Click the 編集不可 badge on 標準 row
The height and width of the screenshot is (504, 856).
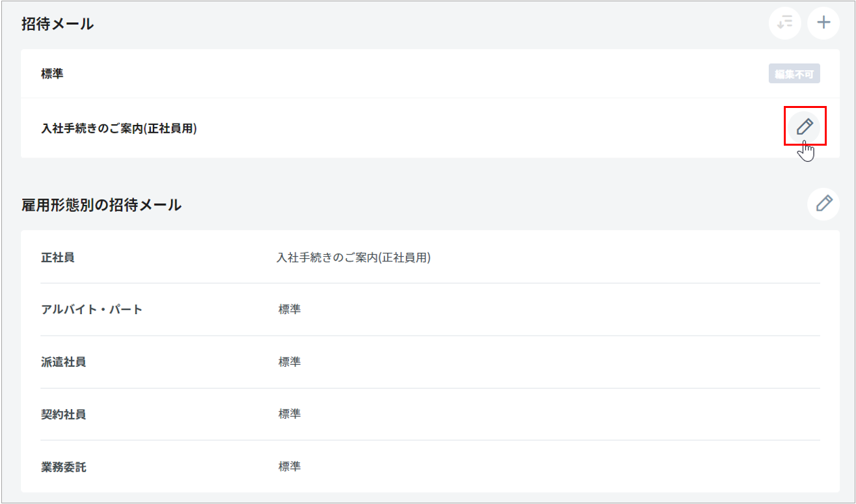(794, 74)
